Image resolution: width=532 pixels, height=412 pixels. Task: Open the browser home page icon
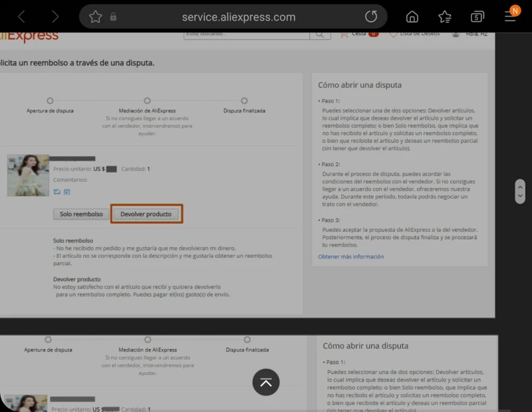tap(412, 17)
